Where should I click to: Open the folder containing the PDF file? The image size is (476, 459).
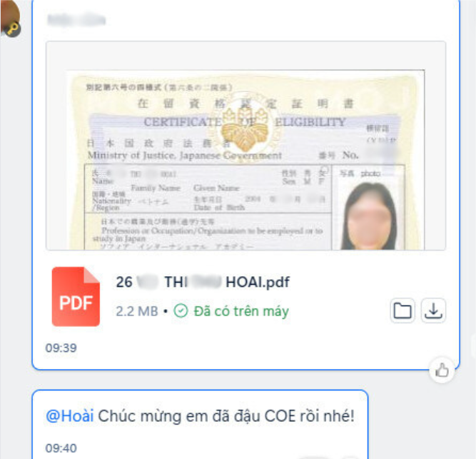pos(402,311)
